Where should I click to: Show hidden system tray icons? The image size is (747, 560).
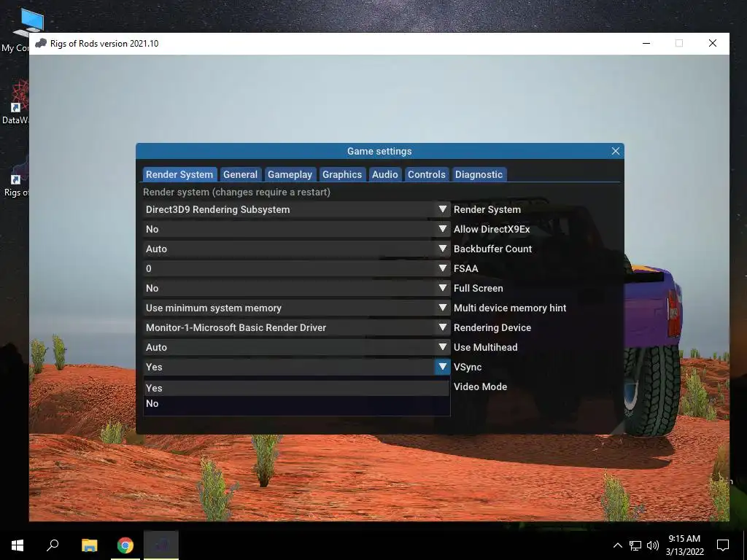tap(617, 545)
